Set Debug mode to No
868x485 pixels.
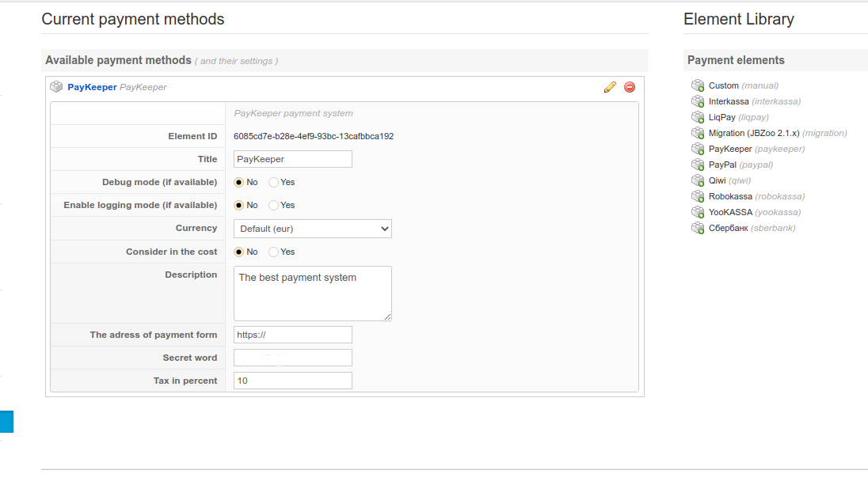point(238,183)
